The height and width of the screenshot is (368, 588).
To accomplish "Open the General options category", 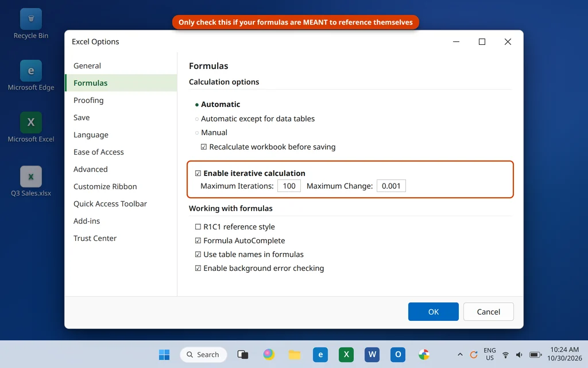I will point(121,66).
